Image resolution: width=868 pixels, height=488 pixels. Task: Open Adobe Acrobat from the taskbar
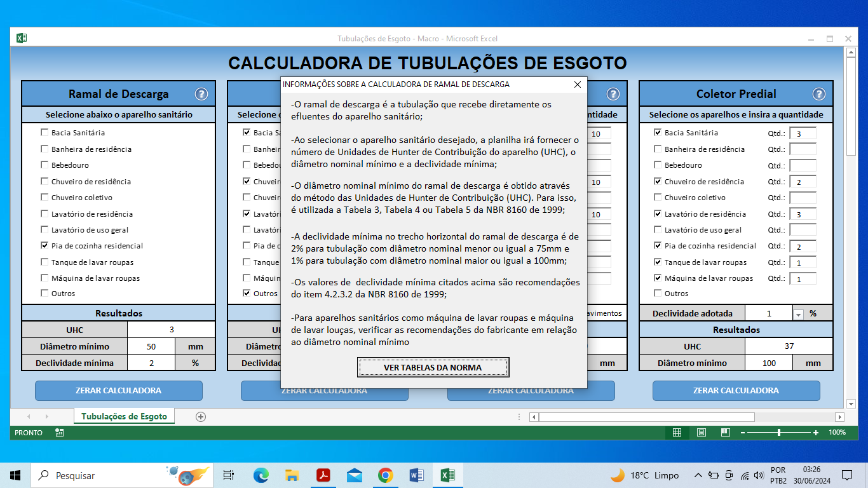point(323,475)
